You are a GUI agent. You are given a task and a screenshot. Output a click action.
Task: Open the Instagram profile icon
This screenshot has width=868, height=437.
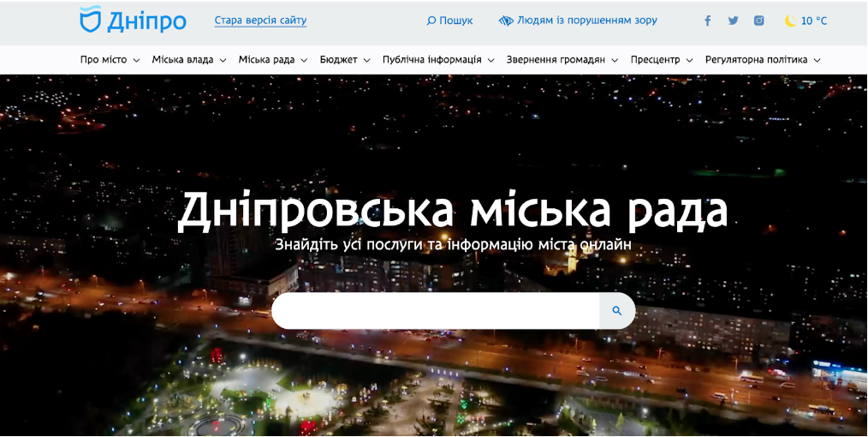pos(759,21)
